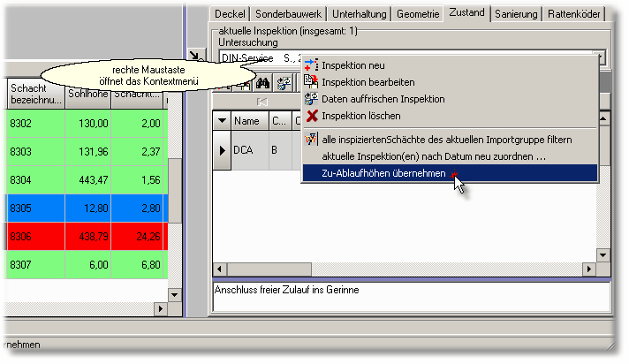Image resolution: width=629 pixels, height=364 pixels.
Task: Click the 'Inspektion neu' menu icon
Action: click(310, 65)
